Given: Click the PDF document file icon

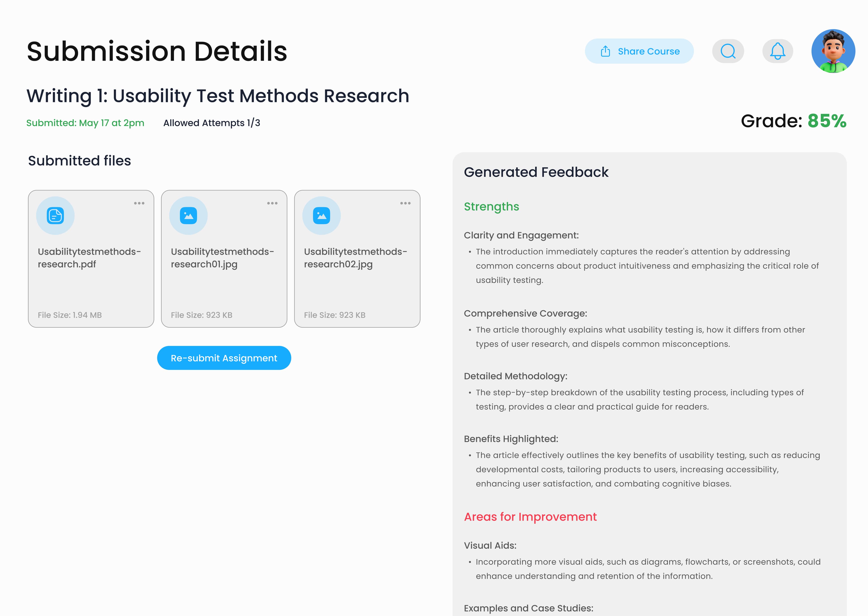Looking at the screenshot, I should (x=55, y=215).
